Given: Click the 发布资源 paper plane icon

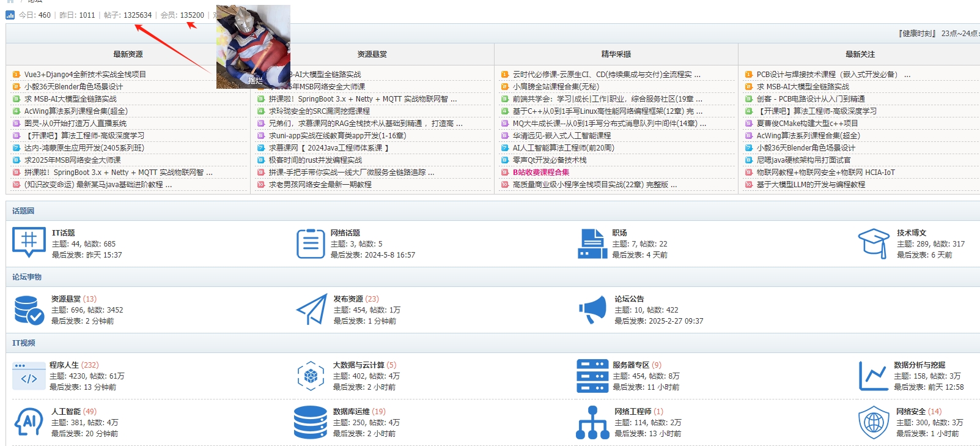Looking at the screenshot, I should click(312, 310).
